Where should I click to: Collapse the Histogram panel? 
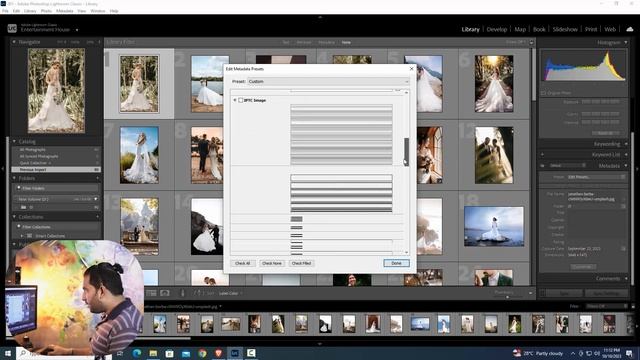626,42
